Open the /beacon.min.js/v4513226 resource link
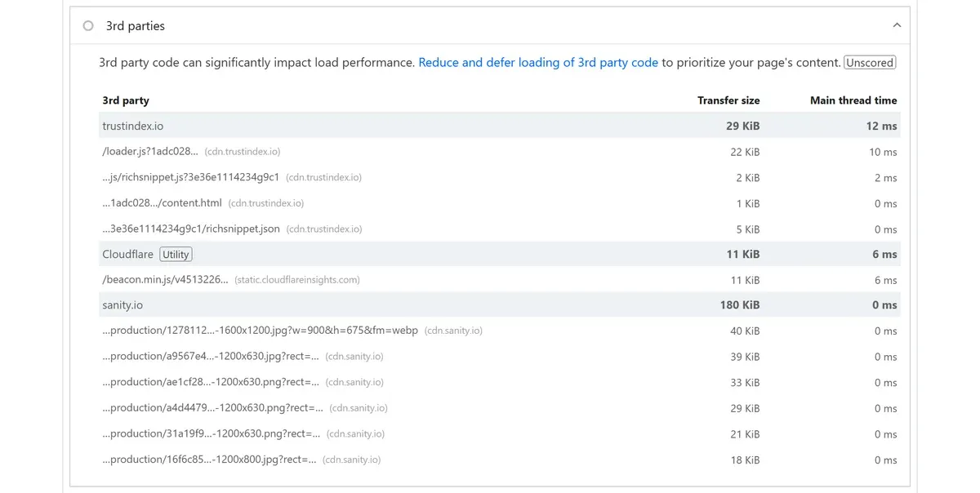 pos(165,280)
